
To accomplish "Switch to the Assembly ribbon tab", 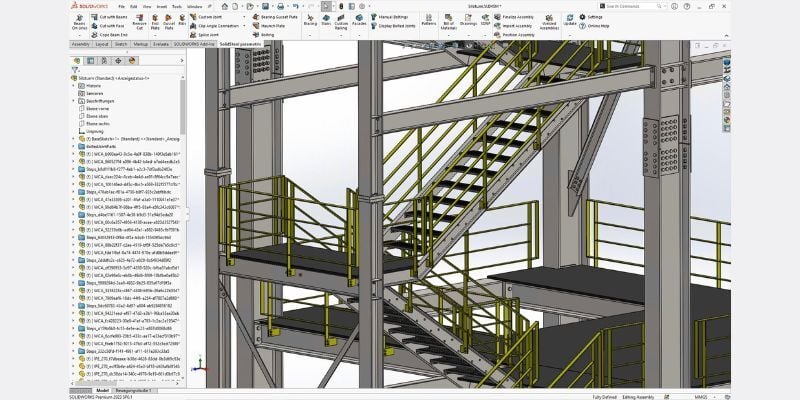I will tap(81, 44).
